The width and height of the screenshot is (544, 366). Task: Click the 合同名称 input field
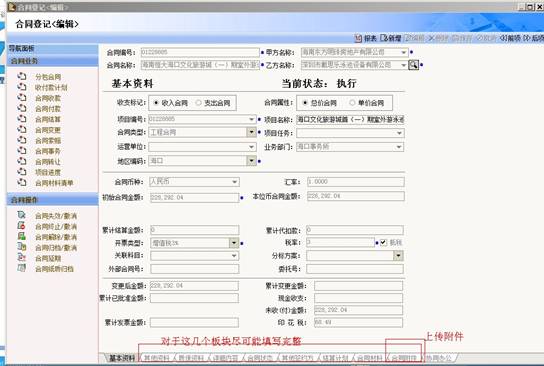pyautogui.click(x=200, y=65)
